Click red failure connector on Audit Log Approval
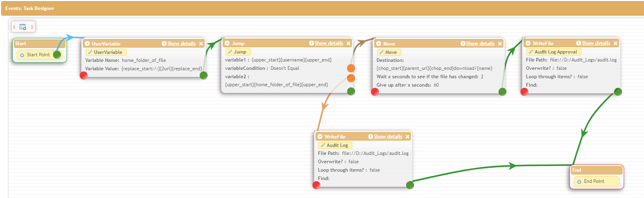The image size is (644, 198). (x=524, y=92)
